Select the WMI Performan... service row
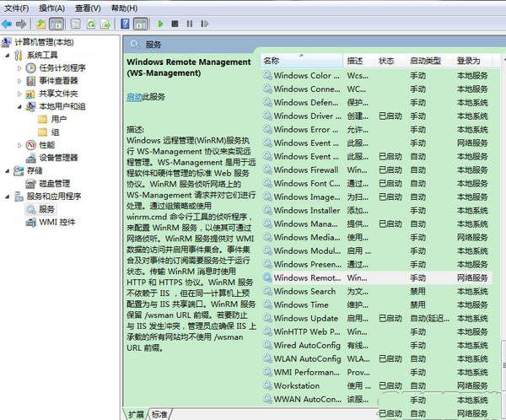Image resolution: width=506 pixels, height=420 pixels. (378, 372)
